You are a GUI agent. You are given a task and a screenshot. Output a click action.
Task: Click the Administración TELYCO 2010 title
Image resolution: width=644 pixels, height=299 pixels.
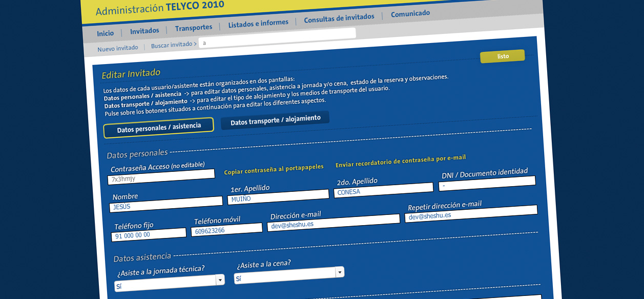coord(160,8)
